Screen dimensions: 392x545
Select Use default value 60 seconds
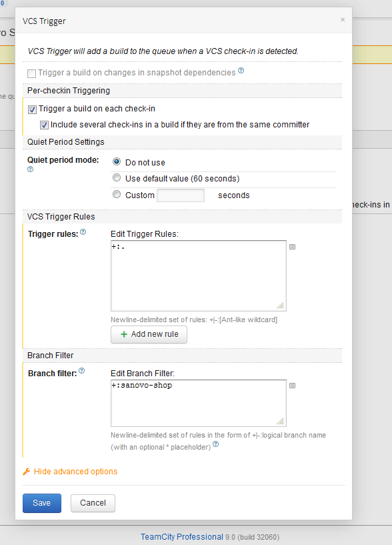(117, 178)
